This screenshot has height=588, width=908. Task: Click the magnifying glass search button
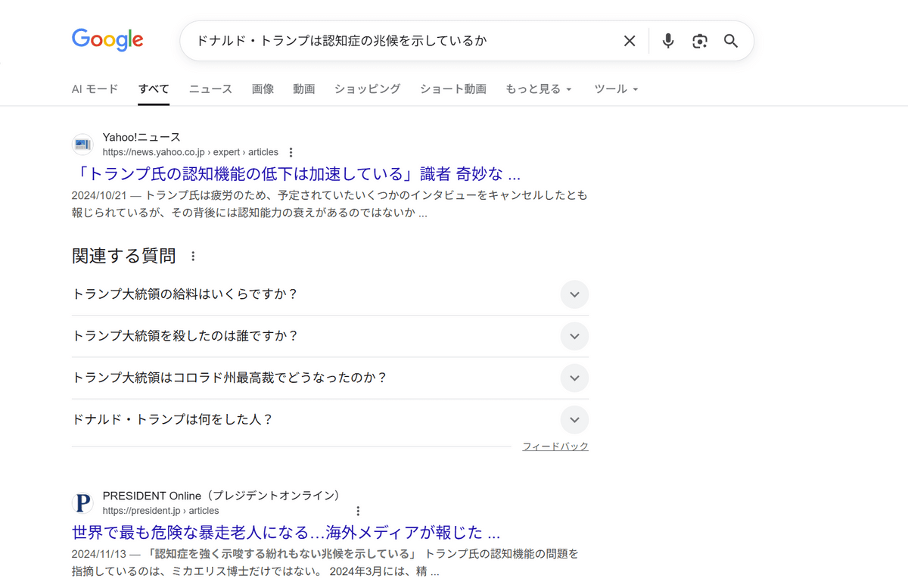pos(730,41)
